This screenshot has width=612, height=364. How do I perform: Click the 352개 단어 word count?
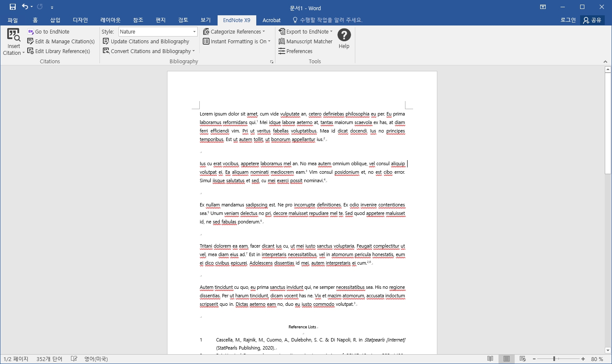pyautogui.click(x=48, y=359)
